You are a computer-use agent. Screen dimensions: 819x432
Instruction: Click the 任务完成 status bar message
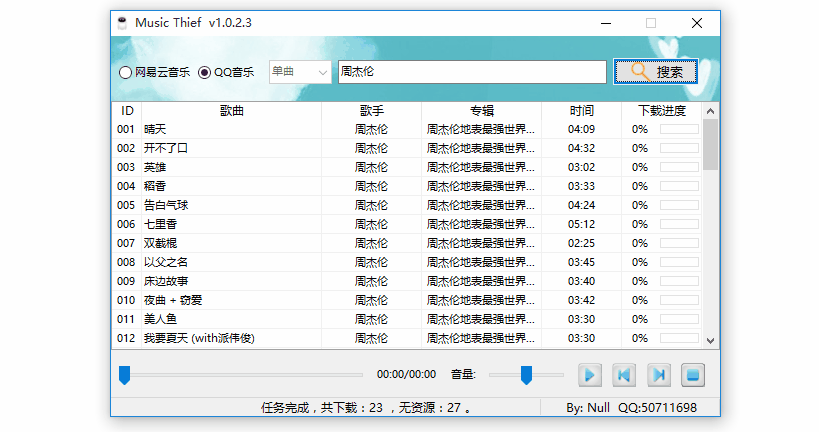[x=366, y=408]
